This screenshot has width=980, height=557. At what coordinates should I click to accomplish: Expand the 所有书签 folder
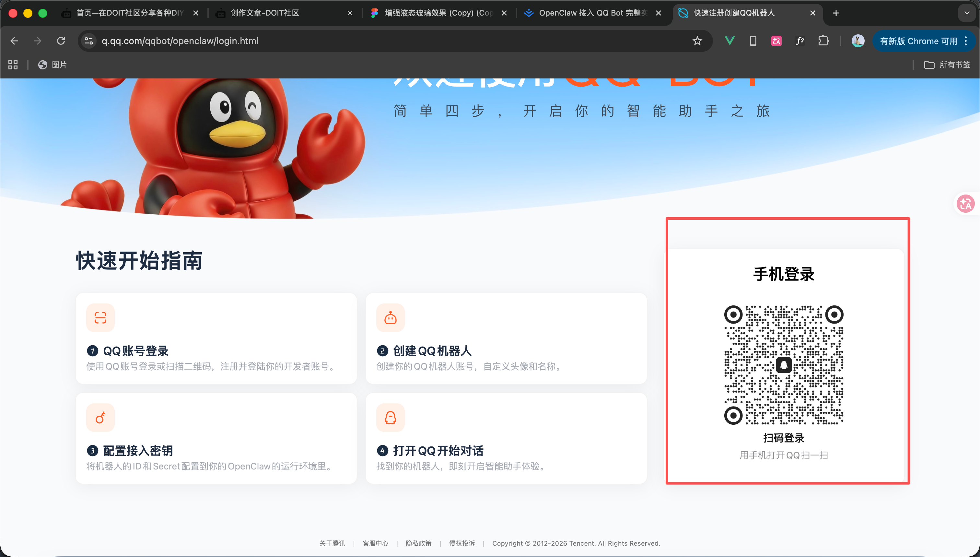click(x=947, y=65)
